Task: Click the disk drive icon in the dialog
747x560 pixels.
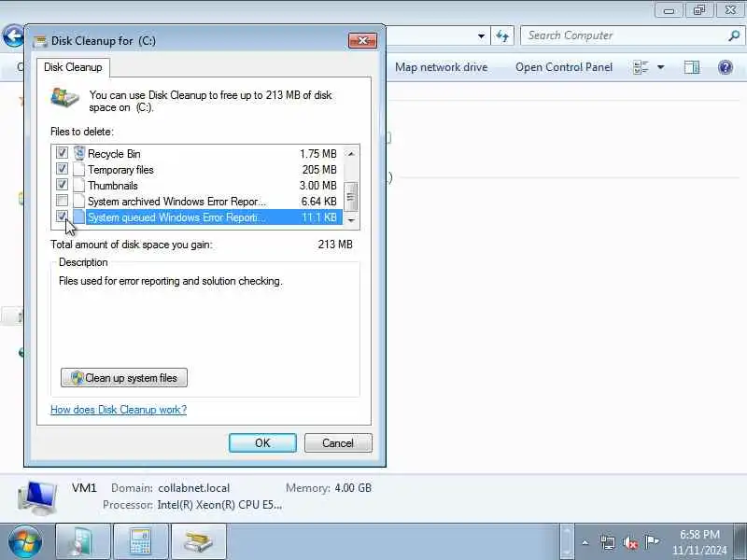Action: (x=65, y=98)
